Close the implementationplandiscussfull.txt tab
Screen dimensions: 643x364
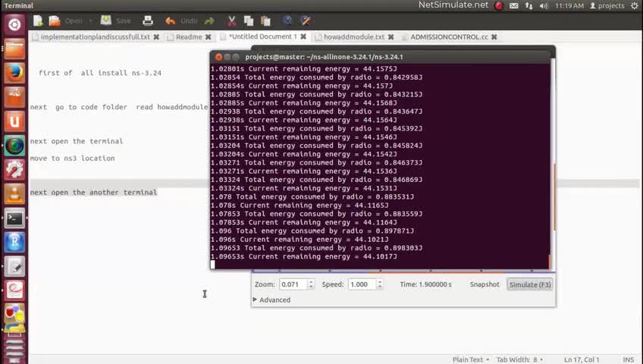point(156,37)
